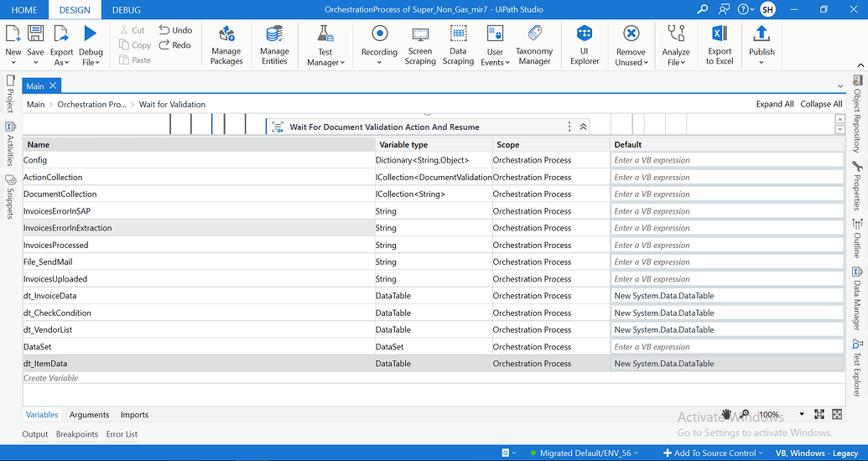868x461 pixels.
Task: Click Collapse All in the designer
Action: click(821, 104)
